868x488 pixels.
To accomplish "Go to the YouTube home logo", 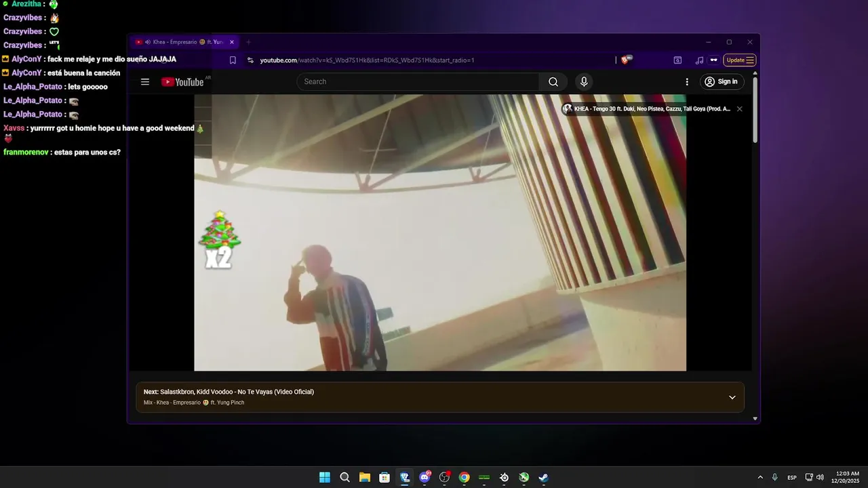I will 182,82.
